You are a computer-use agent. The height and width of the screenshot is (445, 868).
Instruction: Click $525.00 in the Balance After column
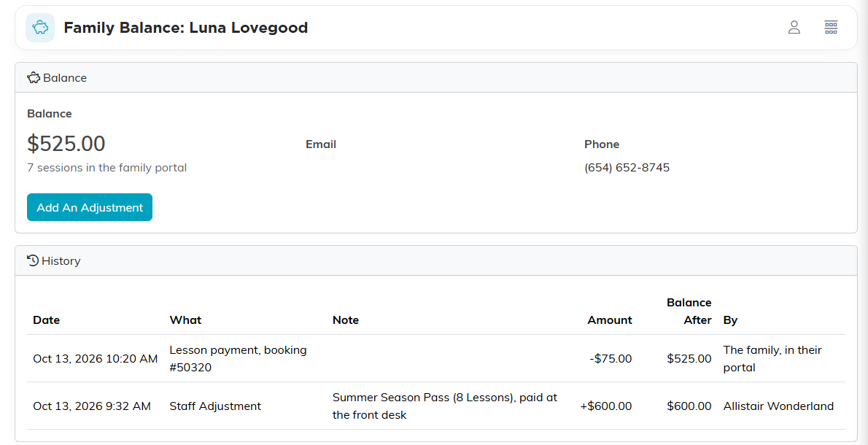689,359
